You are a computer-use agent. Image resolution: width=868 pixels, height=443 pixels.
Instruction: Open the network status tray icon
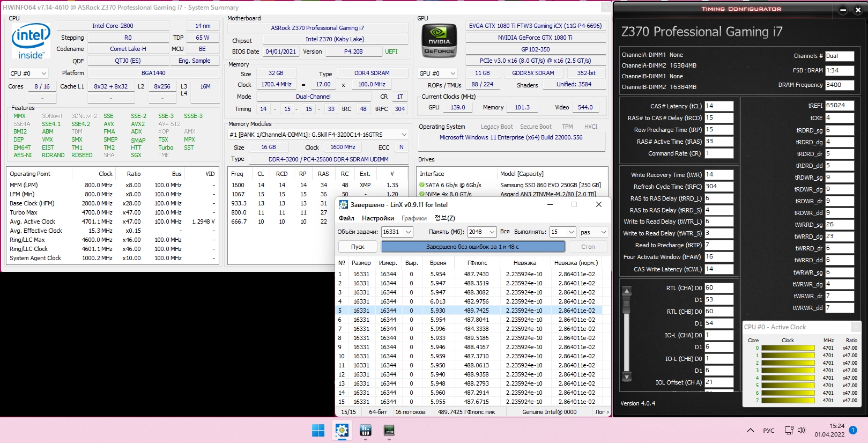pyautogui.click(x=789, y=430)
